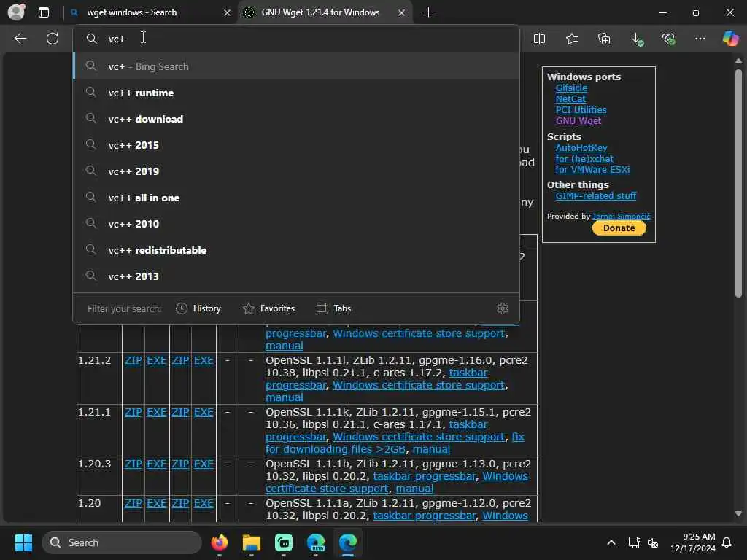Click the Jernej Simončič author link
The width and height of the screenshot is (747, 560).
pos(622,216)
